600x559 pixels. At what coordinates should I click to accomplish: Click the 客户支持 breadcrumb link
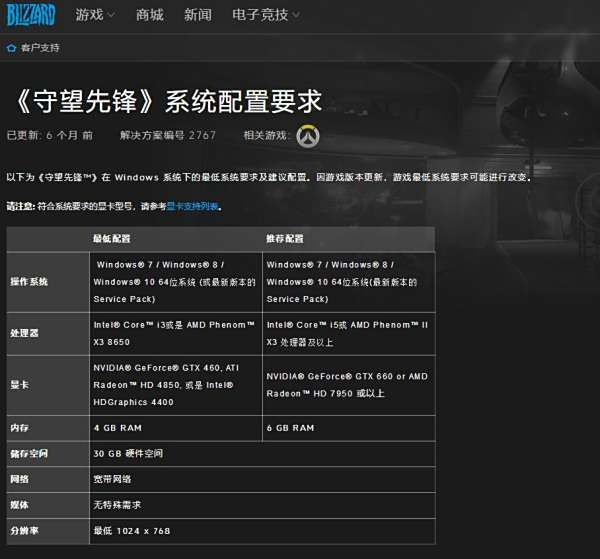tap(40, 48)
